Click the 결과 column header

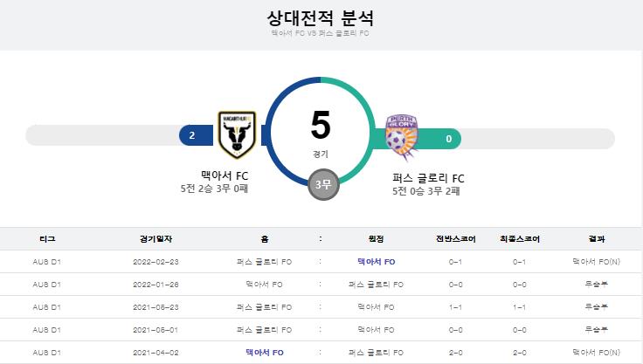pyautogui.click(x=597, y=239)
